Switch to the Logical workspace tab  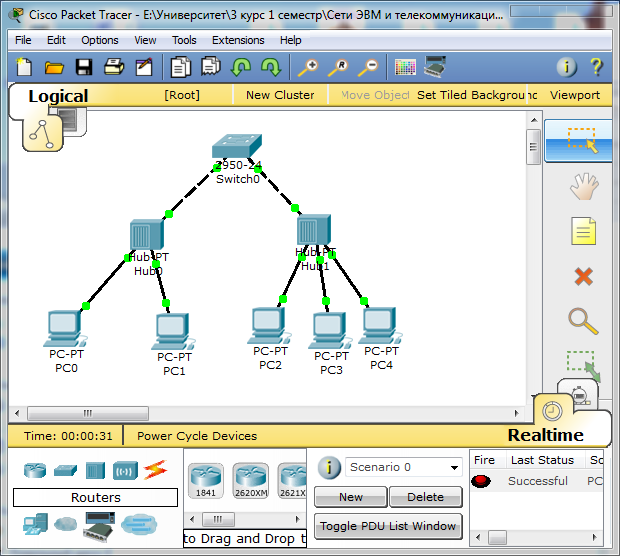pyautogui.click(x=58, y=96)
